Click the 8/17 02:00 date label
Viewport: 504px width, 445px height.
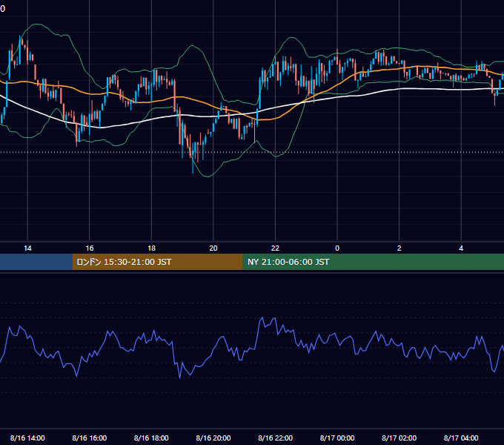pos(399,438)
